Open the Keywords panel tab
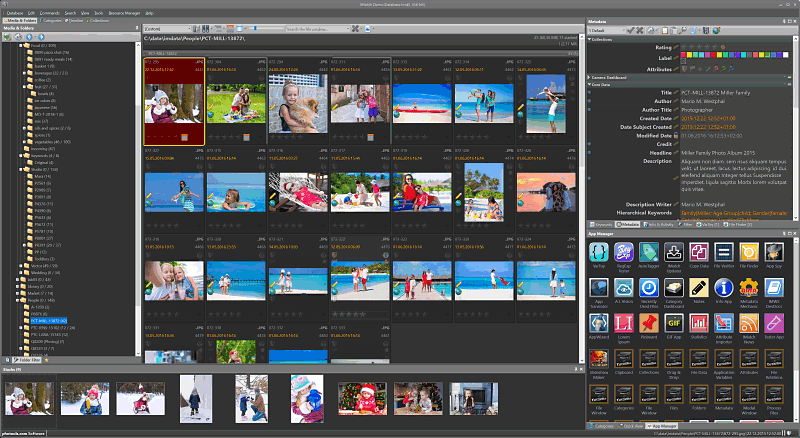Screen dimensions: 800x438 click(x=602, y=225)
